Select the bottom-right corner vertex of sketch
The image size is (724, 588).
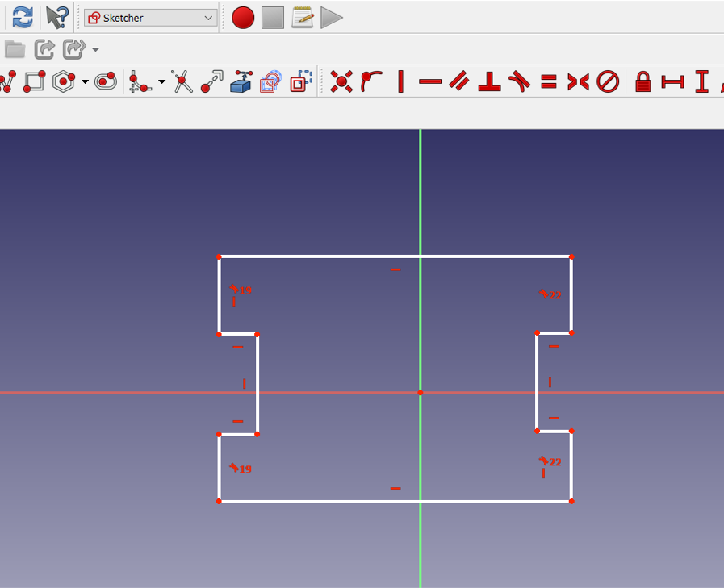[x=571, y=501]
